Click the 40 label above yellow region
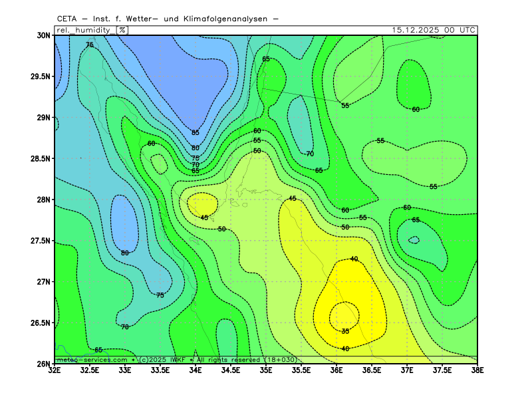The width and height of the screenshot is (532, 399). (354, 259)
